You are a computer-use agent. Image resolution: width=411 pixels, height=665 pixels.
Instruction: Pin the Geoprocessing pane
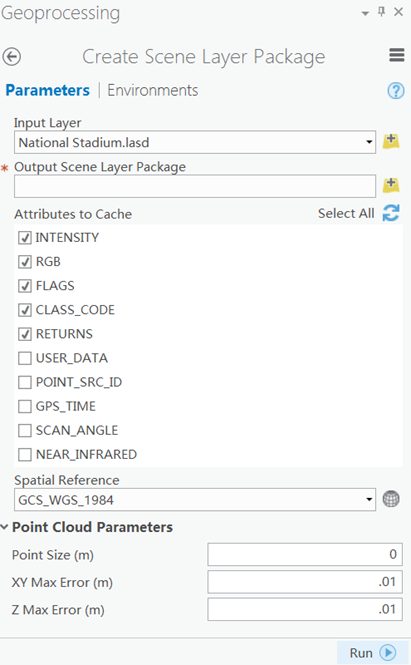pos(382,12)
